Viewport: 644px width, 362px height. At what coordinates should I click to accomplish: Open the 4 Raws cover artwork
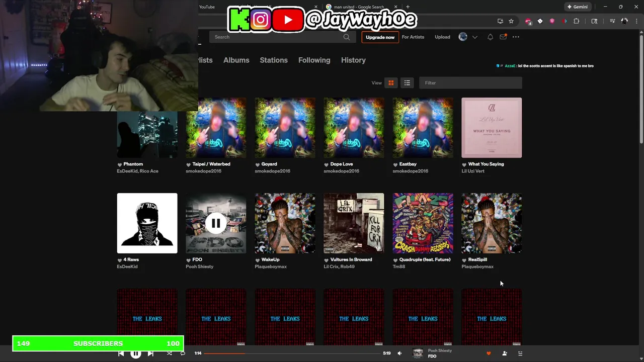(147, 223)
